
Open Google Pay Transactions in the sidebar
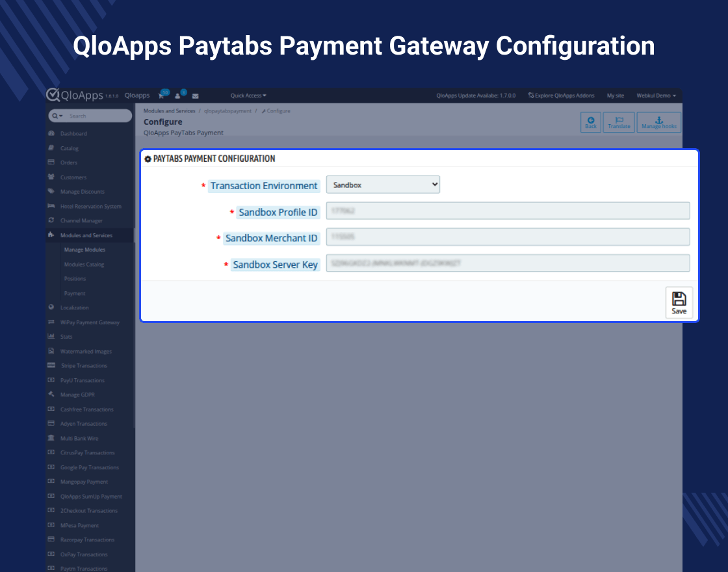click(x=90, y=467)
